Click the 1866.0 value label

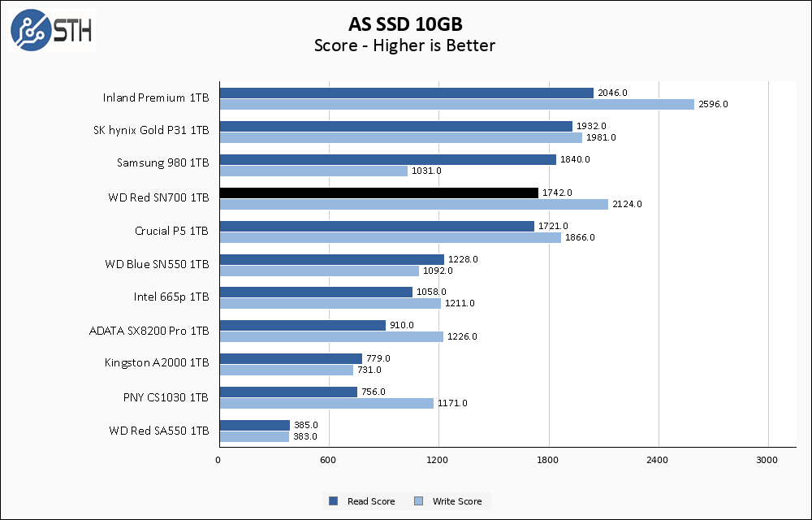click(580, 237)
